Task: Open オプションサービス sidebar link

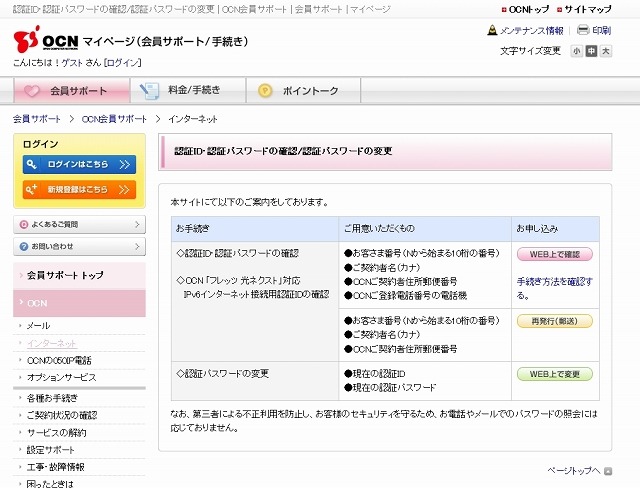Action: click(x=62, y=378)
